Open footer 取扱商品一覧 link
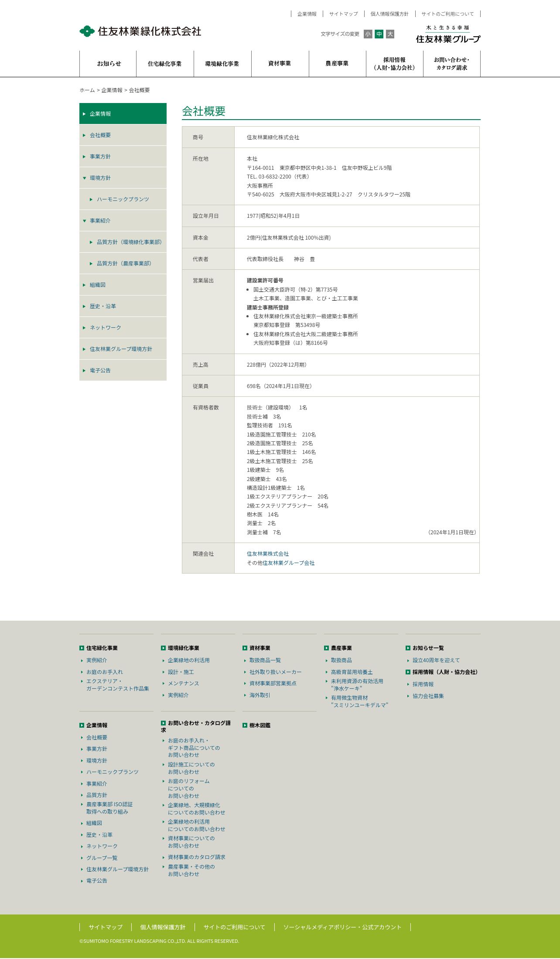Image resolution: width=560 pixels, height=959 pixels. (x=265, y=660)
